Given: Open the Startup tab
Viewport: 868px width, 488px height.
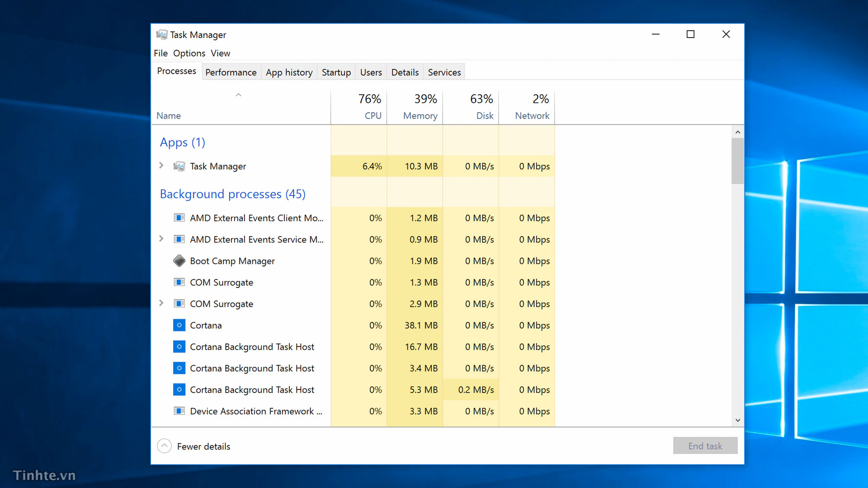Looking at the screenshot, I should pos(336,72).
